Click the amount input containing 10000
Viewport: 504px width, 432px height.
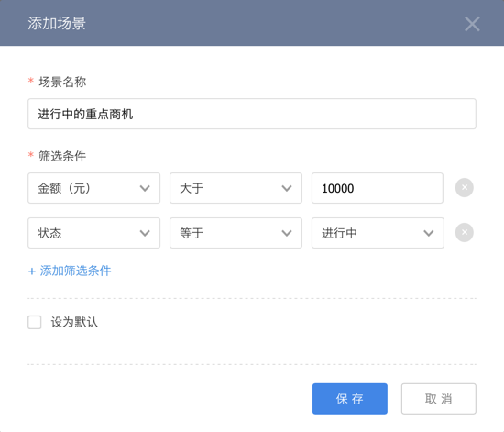click(378, 188)
